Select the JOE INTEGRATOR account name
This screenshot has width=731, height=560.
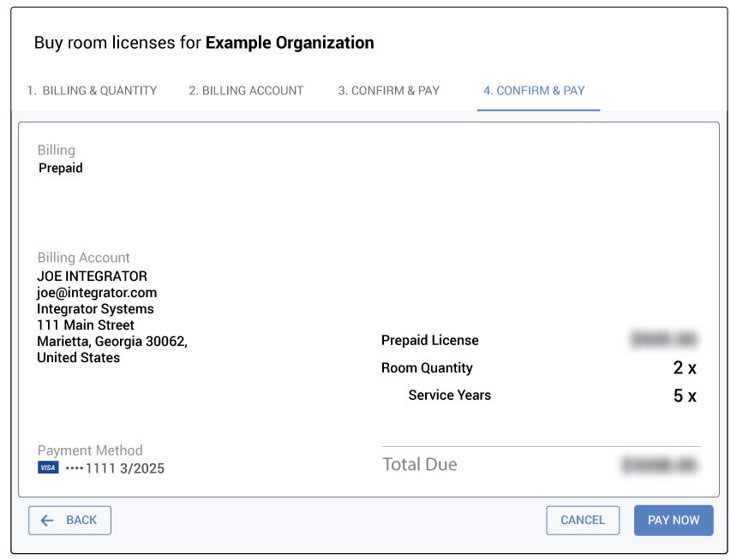tap(93, 277)
